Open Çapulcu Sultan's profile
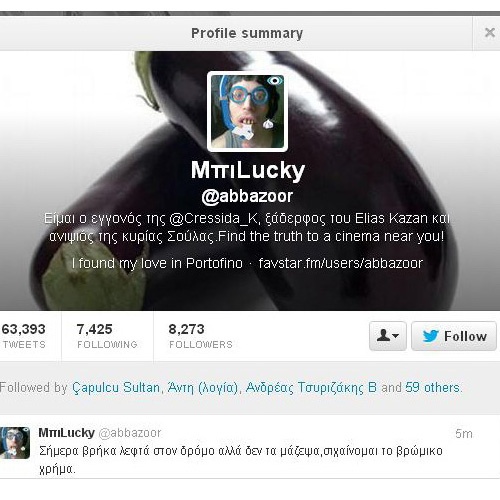500x500 pixels. point(116,388)
